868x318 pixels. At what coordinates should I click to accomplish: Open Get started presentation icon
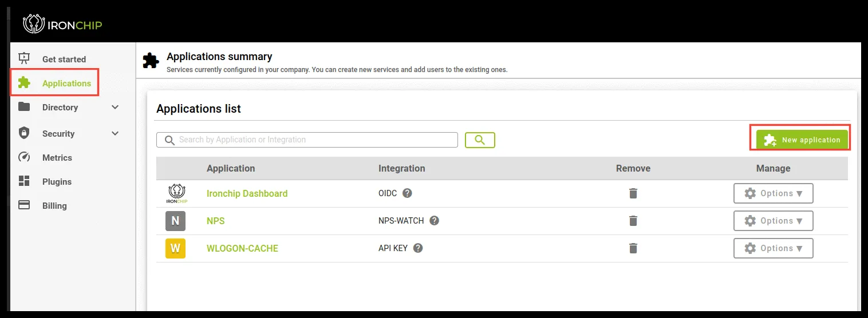tap(24, 58)
